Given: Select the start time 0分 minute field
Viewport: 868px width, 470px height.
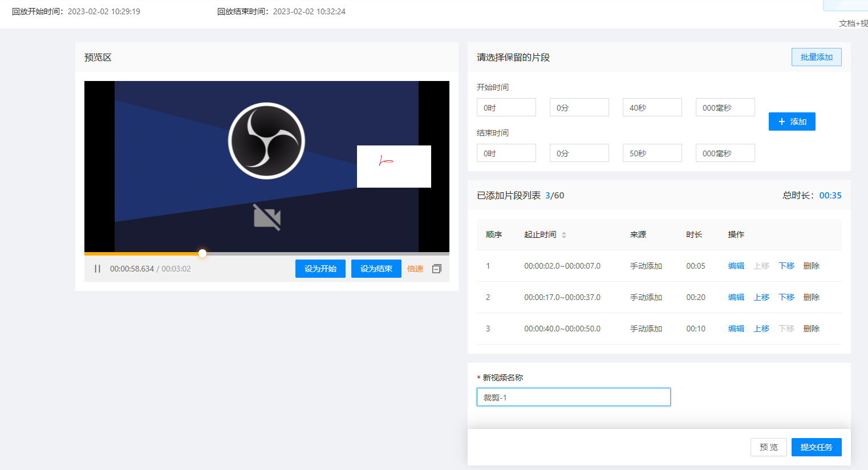Looking at the screenshot, I should [579, 107].
